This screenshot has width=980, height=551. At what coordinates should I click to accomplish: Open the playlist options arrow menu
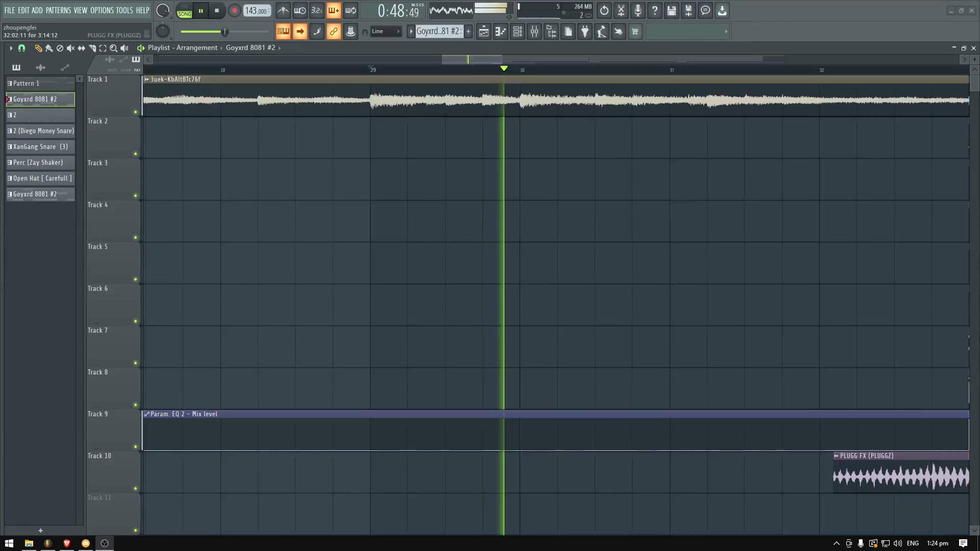[11, 48]
